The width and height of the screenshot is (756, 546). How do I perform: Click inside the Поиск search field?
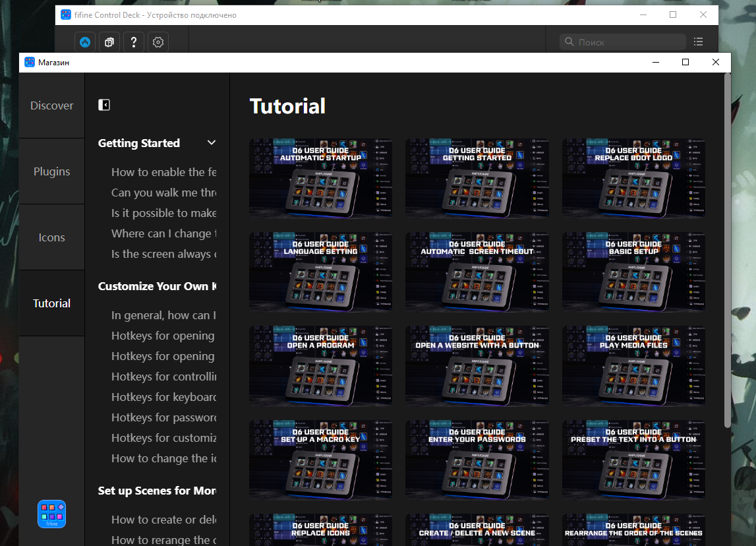(x=622, y=41)
